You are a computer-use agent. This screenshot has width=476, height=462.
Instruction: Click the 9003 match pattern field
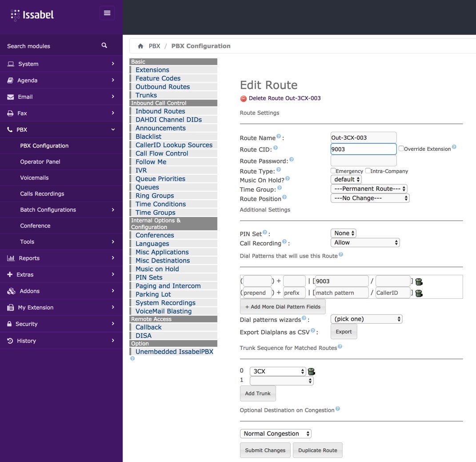[x=341, y=281]
